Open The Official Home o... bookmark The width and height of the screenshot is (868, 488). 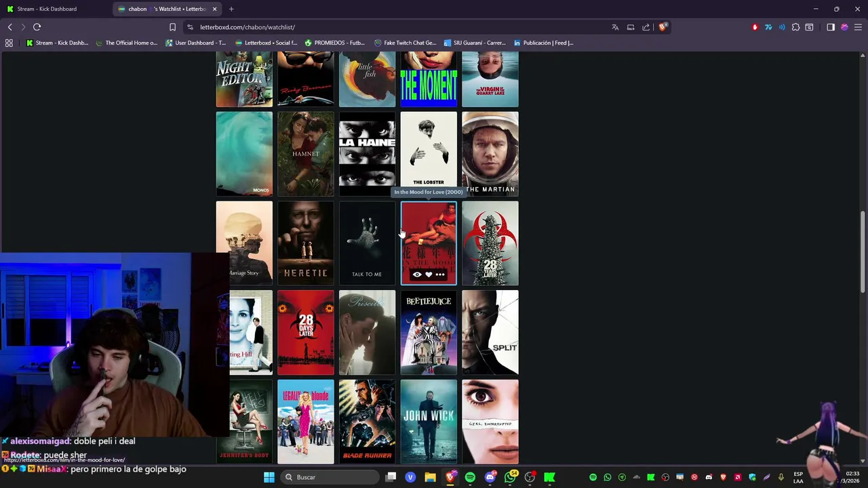(x=126, y=43)
